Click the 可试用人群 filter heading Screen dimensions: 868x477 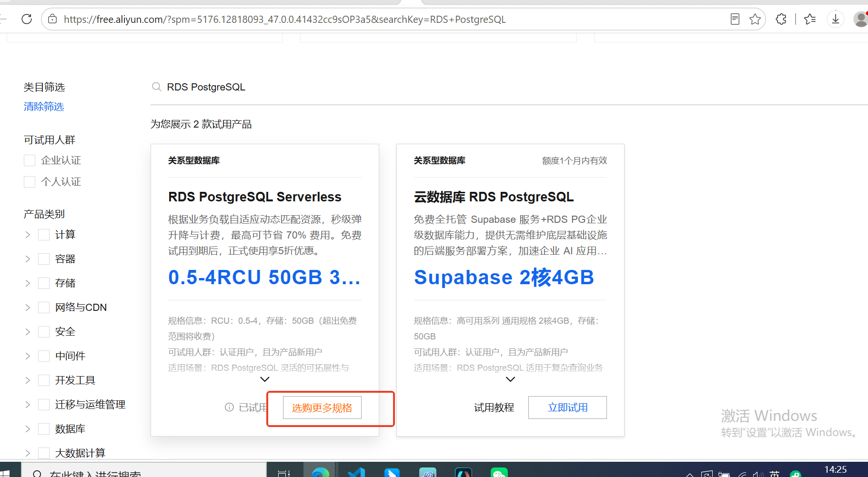point(50,140)
